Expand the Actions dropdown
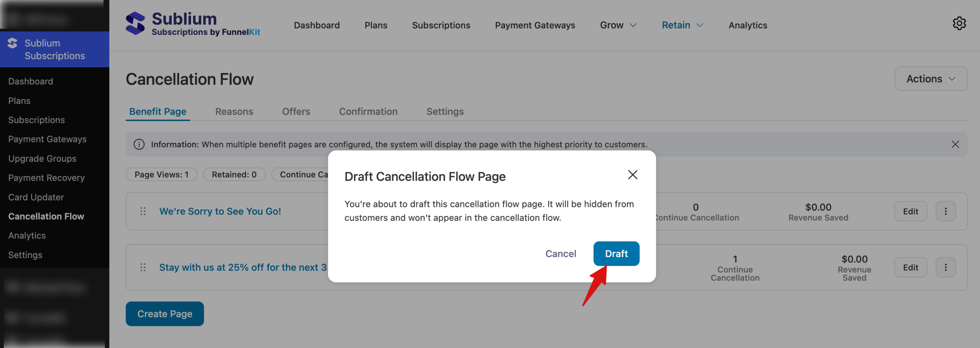980x348 pixels. [931, 79]
